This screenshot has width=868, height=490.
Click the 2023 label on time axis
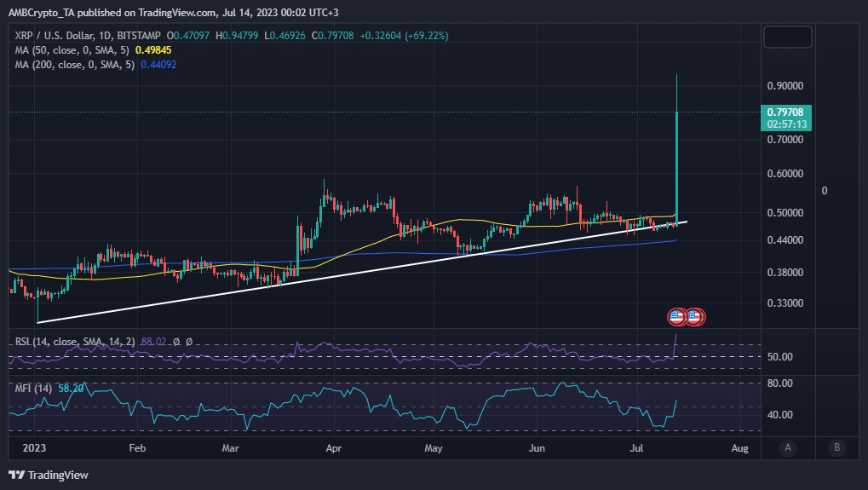pos(34,448)
